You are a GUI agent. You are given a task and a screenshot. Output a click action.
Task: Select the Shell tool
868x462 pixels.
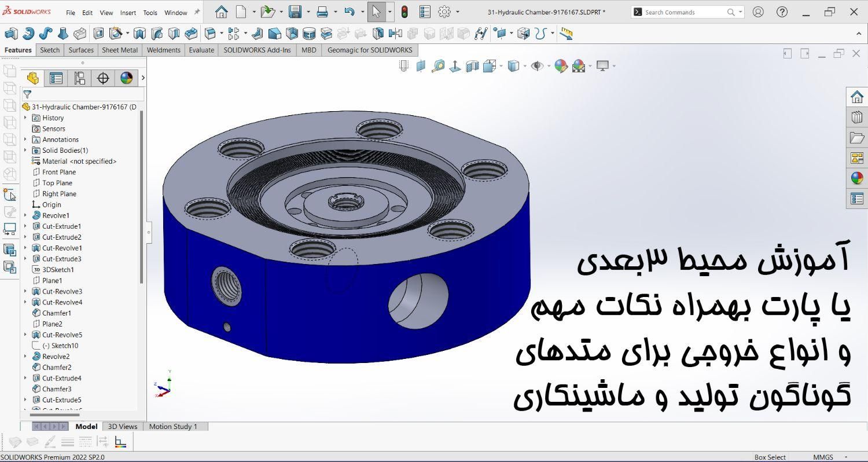292,34
